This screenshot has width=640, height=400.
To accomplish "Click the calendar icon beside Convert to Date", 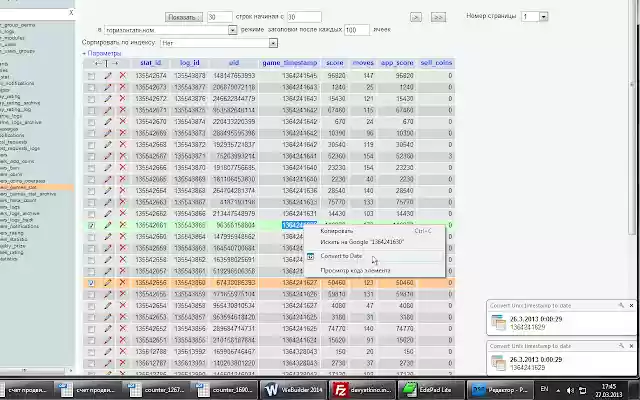I will pos(310,256).
